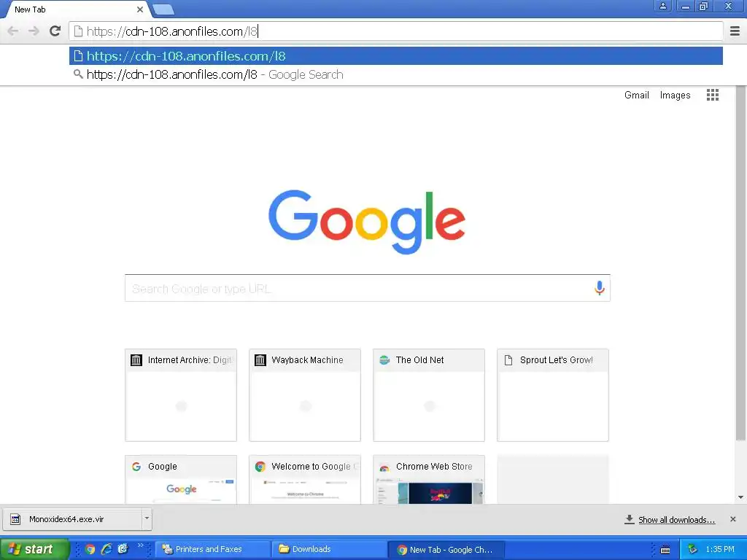Screen dimensions: 747x560
Task: Click the Google tile G favicon
Action: click(x=136, y=467)
